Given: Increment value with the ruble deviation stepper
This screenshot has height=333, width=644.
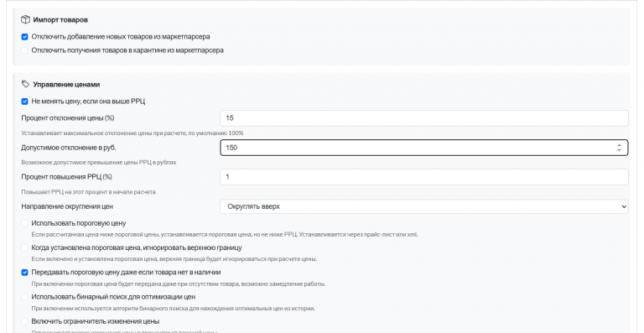Looking at the screenshot, I should tap(619, 145).
